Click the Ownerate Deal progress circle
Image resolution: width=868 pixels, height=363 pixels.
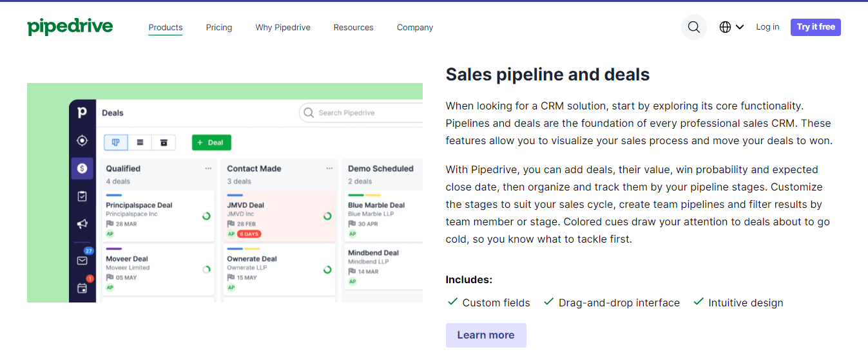(x=327, y=270)
